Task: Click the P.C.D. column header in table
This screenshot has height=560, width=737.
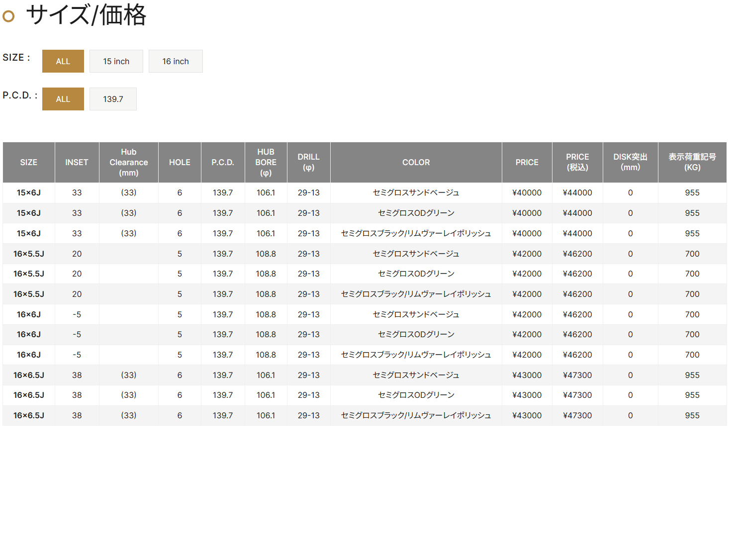Action: 223,163
